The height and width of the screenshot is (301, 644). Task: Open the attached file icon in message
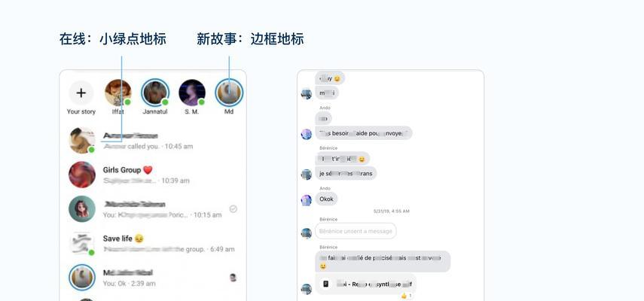pos(325,284)
